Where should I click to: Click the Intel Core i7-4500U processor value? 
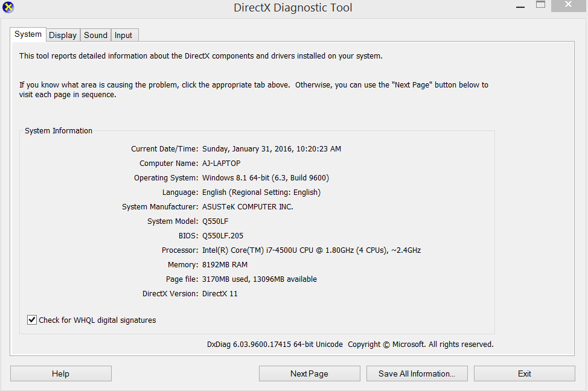312,250
